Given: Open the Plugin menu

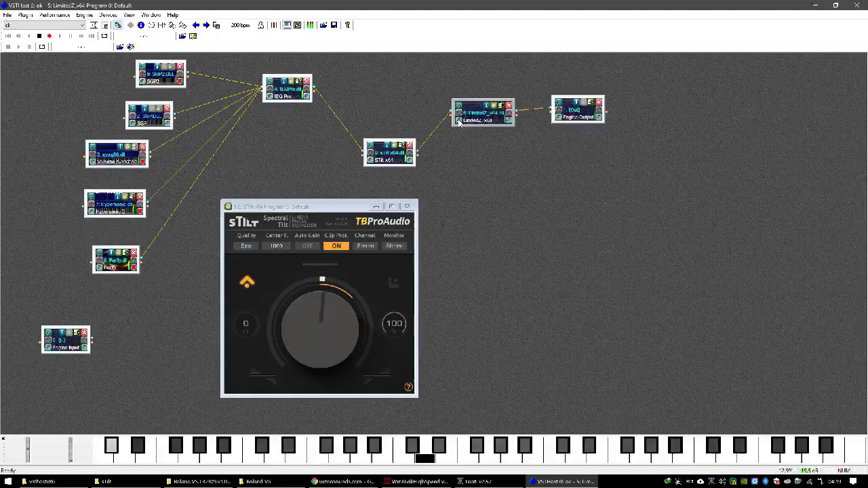Looking at the screenshot, I should point(26,15).
